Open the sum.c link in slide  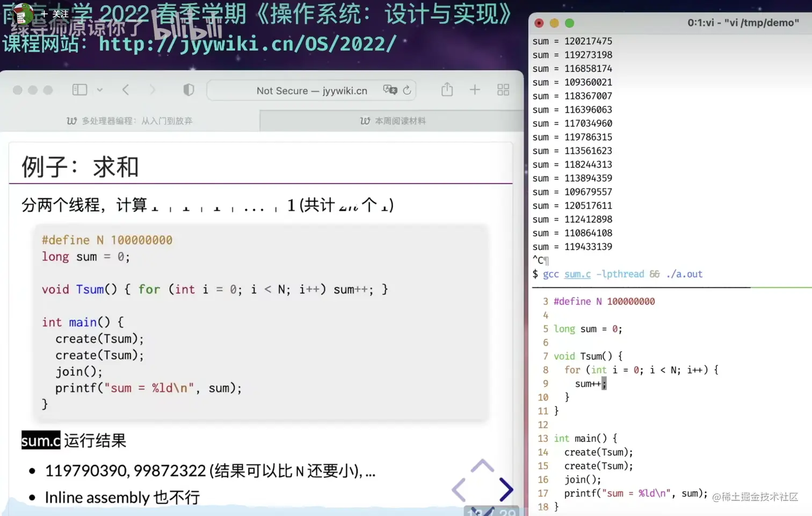[41, 440]
